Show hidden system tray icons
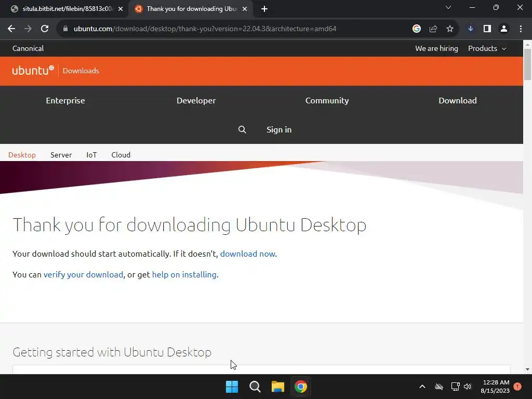 [x=422, y=387]
